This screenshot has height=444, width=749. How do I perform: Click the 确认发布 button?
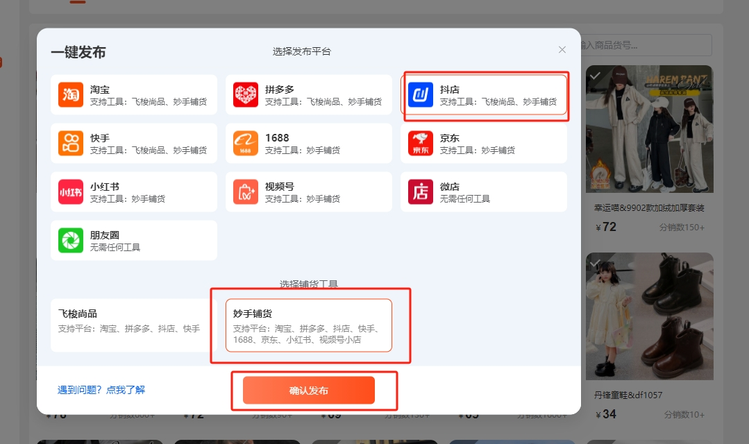click(x=309, y=390)
